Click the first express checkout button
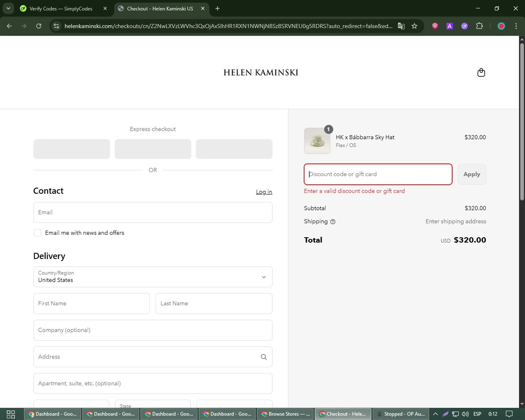The width and height of the screenshot is (525, 420). [72, 149]
